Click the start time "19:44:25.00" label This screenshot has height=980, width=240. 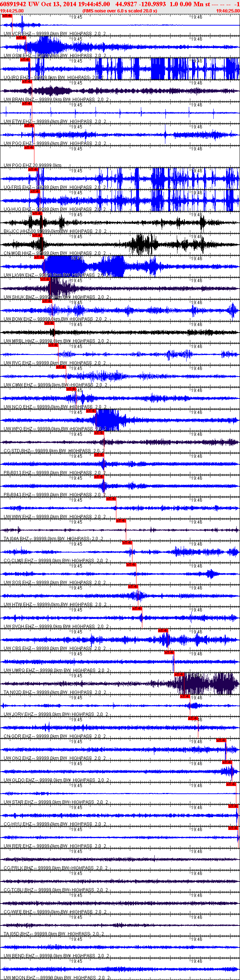coord(12,11)
